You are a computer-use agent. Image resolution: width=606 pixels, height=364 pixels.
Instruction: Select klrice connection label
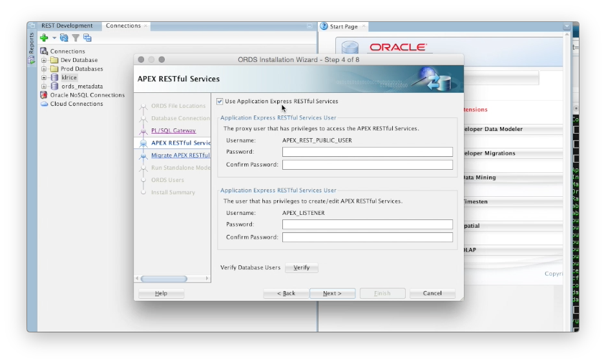pyautogui.click(x=69, y=77)
